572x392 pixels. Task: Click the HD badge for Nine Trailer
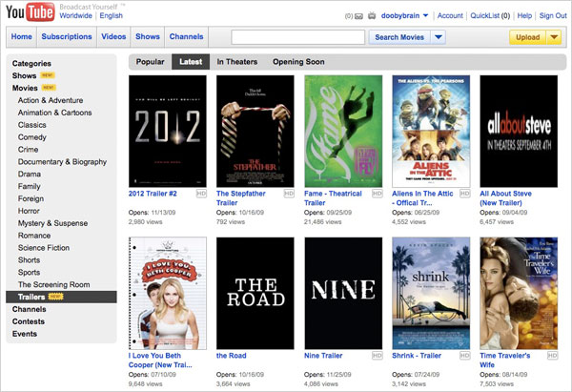pyautogui.click(x=378, y=356)
